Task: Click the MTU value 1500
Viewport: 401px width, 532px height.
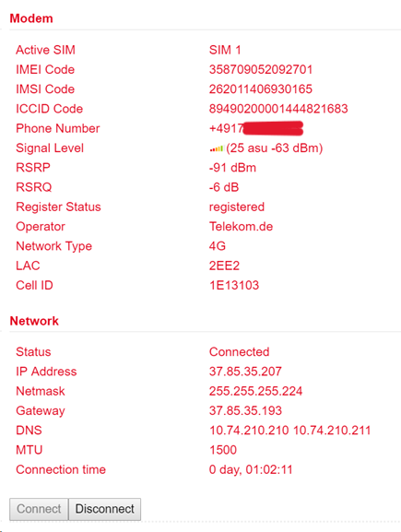Action: (x=223, y=450)
